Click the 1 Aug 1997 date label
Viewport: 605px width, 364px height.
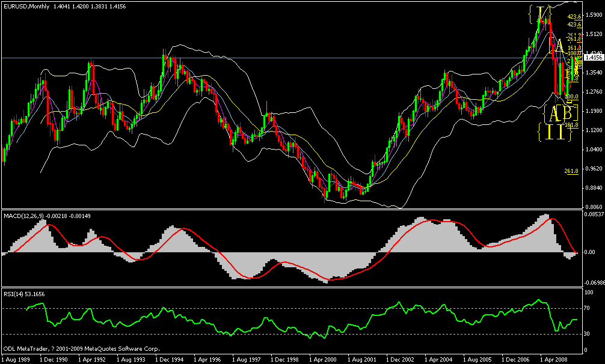tap(246, 359)
